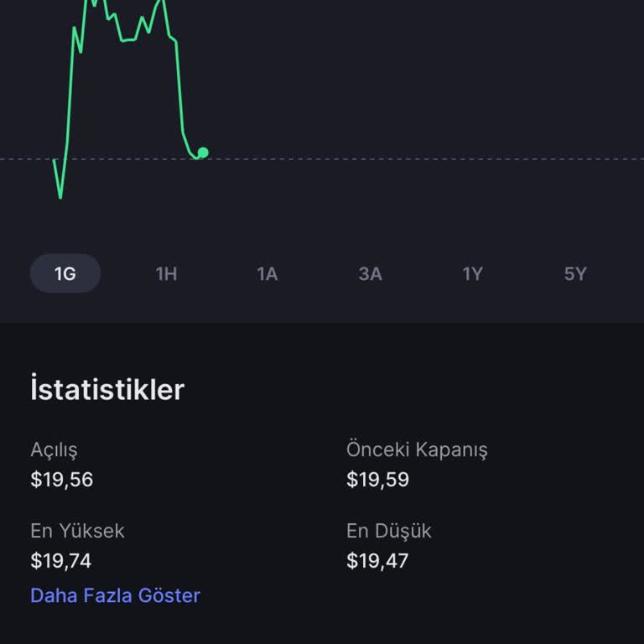Tap the lowest dip of the green price line
The width and height of the screenshot is (644, 644).
coord(60,196)
